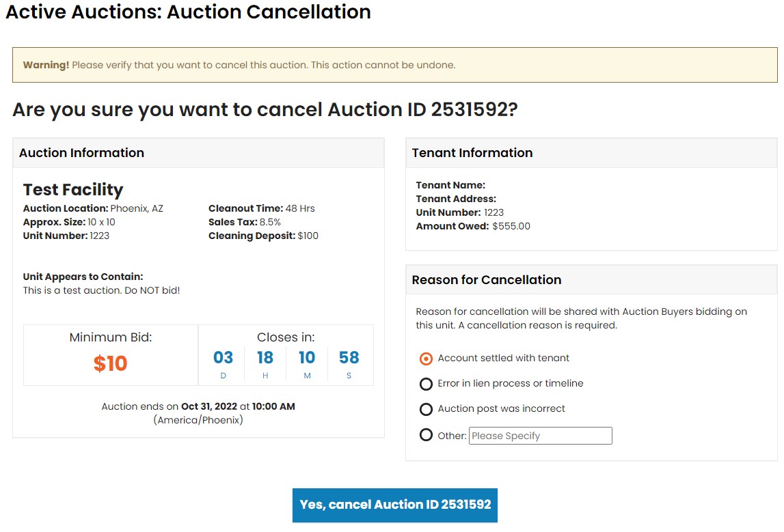Open the Reason for Cancellation section header

click(486, 279)
